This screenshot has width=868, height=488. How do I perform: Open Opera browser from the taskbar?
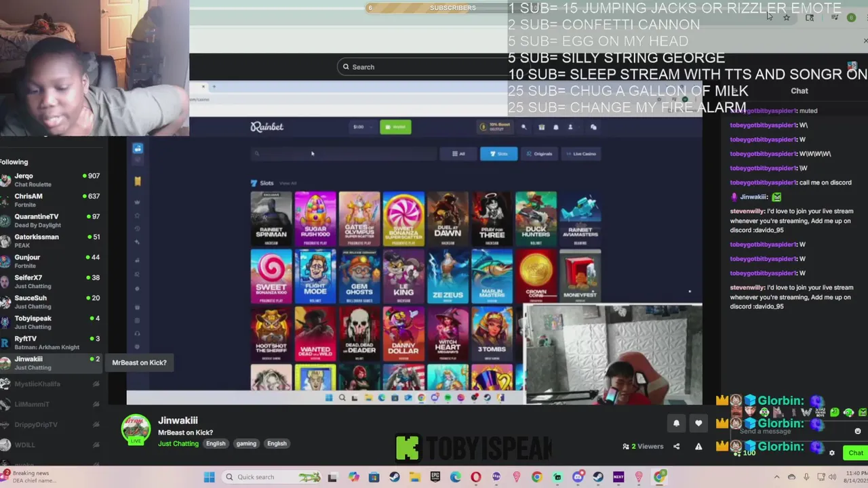pyautogui.click(x=475, y=477)
